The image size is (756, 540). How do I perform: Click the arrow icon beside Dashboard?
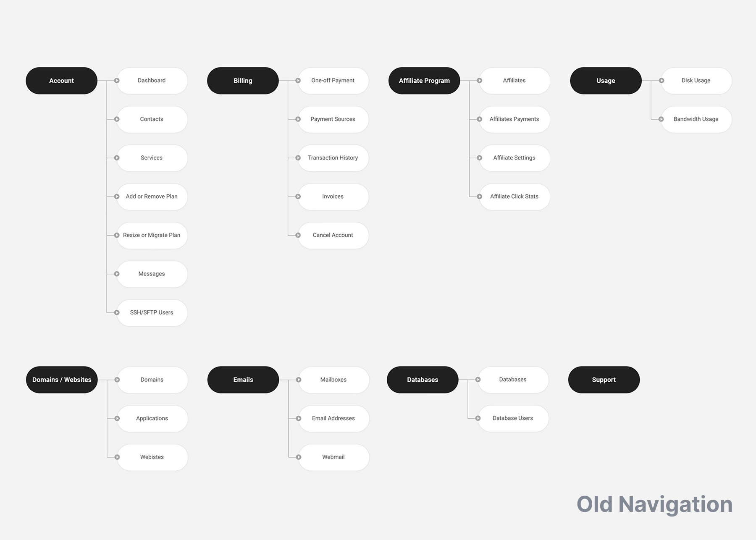(x=117, y=81)
